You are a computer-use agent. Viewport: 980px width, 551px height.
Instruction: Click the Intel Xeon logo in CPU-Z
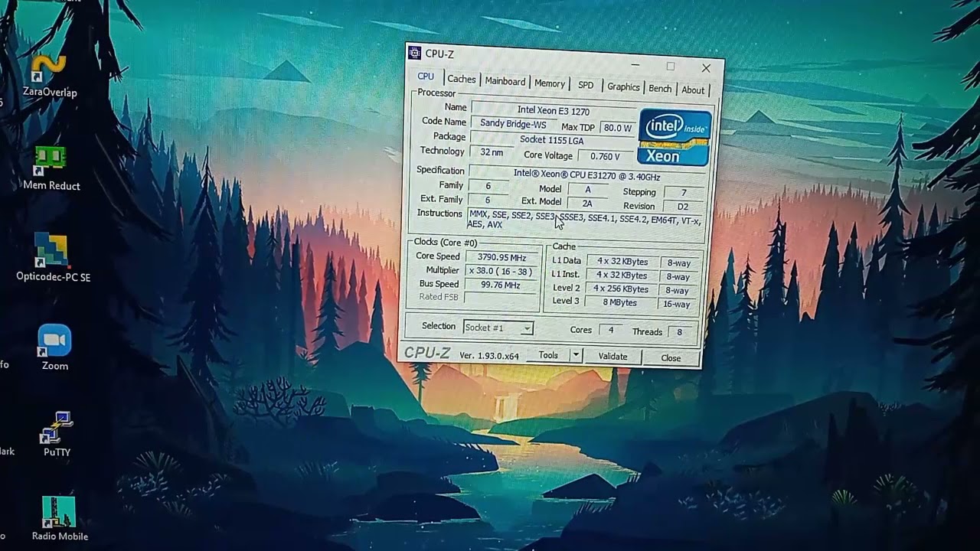(675, 138)
